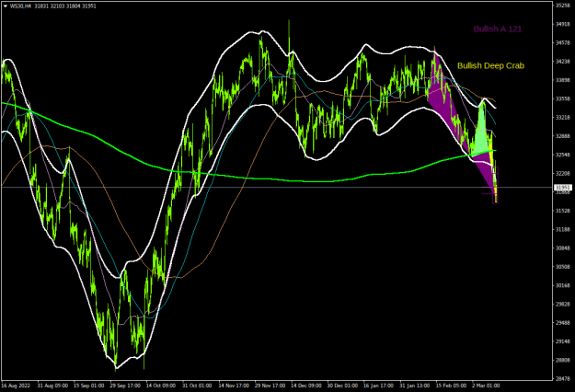Click the 15 Feb 05:00 time label

coord(451,386)
